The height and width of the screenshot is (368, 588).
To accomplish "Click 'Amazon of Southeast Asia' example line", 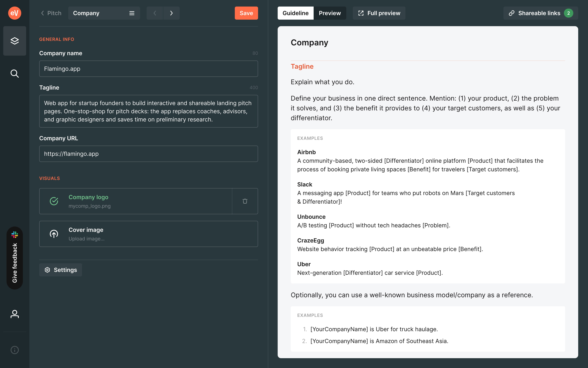I will point(379,341).
